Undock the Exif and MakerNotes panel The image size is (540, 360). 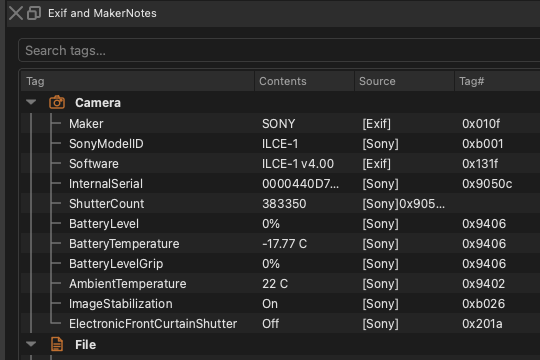tap(34, 13)
